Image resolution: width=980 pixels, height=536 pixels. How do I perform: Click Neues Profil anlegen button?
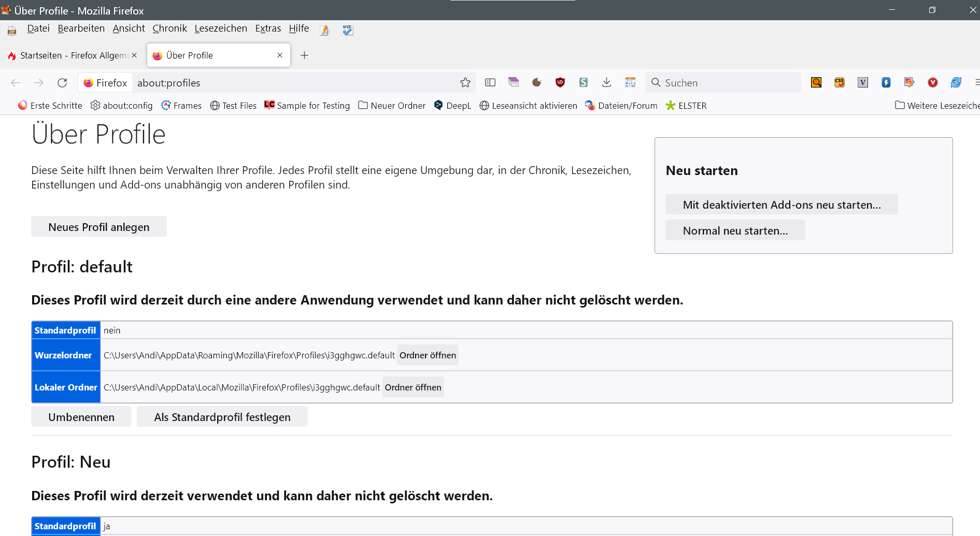tap(98, 227)
